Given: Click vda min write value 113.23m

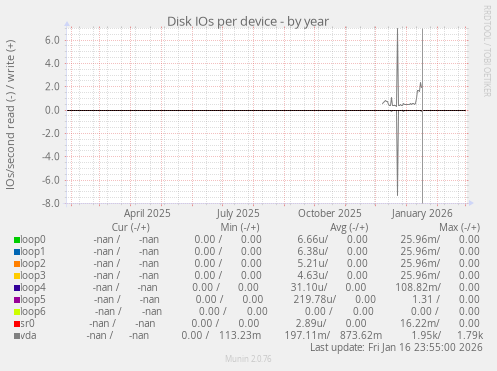Looking at the screenshot, I should (240, 335).
